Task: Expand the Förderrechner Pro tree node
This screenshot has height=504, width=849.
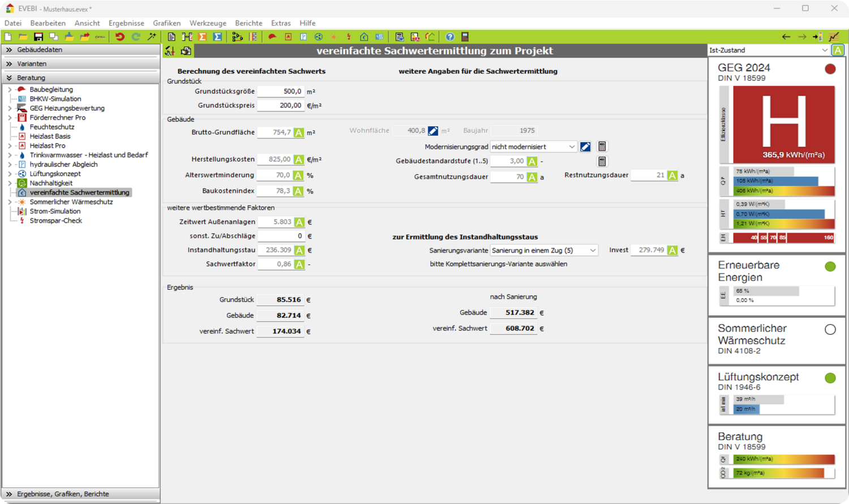Action: (x=10, y=118)
